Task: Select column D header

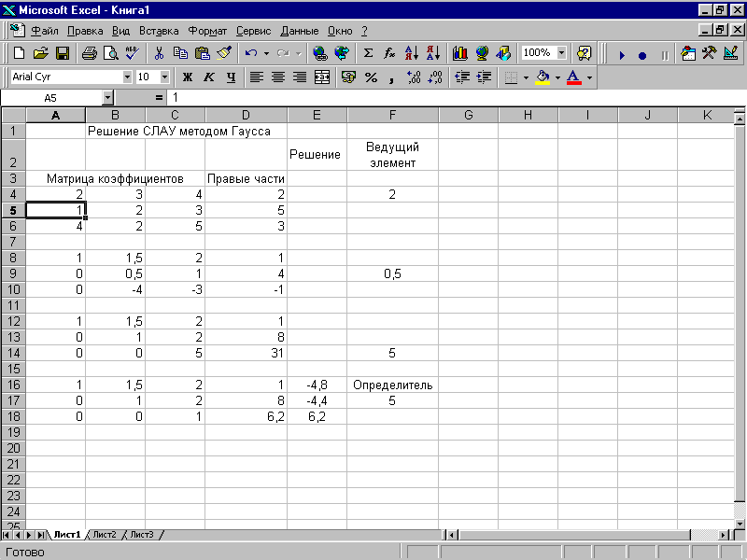Action: pyautogui.click(x=246, y=115)
